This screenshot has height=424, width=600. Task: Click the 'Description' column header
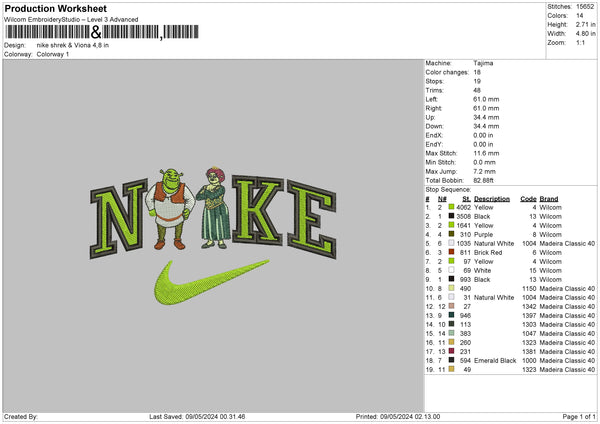[492, 199]
